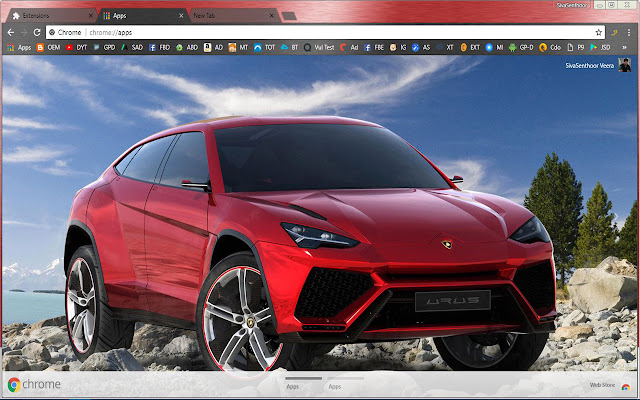Image resolution: width=640 pixels, height=400 pixels.
Task: Open the Vul Test bookmark
Action: (319, 47)
